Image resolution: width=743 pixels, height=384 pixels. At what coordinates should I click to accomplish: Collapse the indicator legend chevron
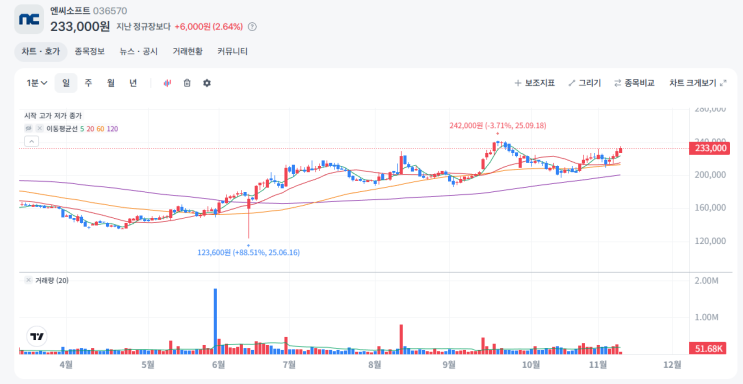[x=31, y=141]
